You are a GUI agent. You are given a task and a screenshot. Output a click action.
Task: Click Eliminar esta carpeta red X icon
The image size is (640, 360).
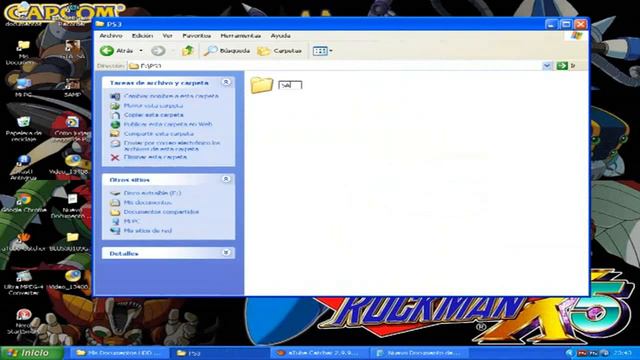tap(115, 157)
